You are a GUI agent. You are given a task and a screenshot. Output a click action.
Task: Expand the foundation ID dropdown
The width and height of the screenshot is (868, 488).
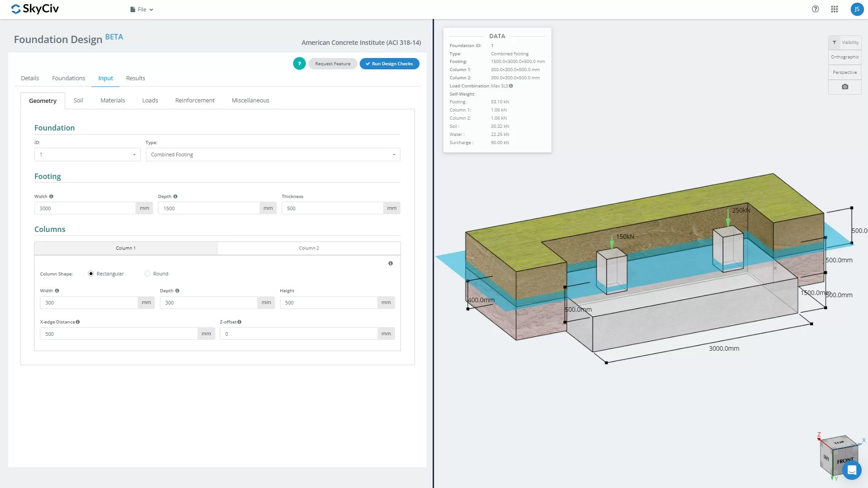coord(87,155)
